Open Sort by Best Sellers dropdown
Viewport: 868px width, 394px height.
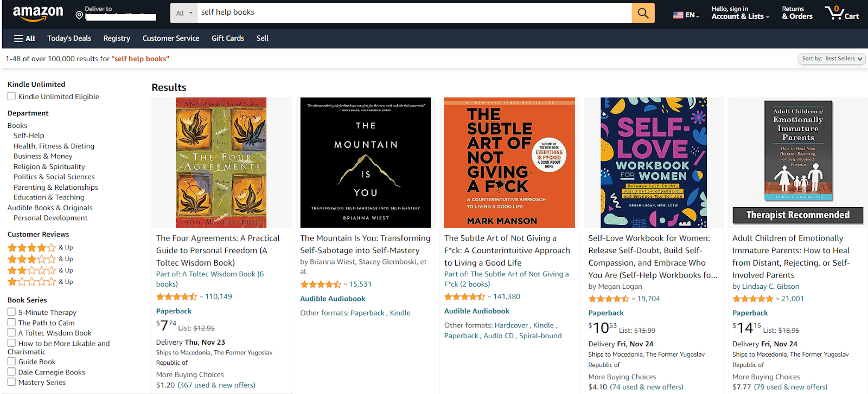coord(832,59)
